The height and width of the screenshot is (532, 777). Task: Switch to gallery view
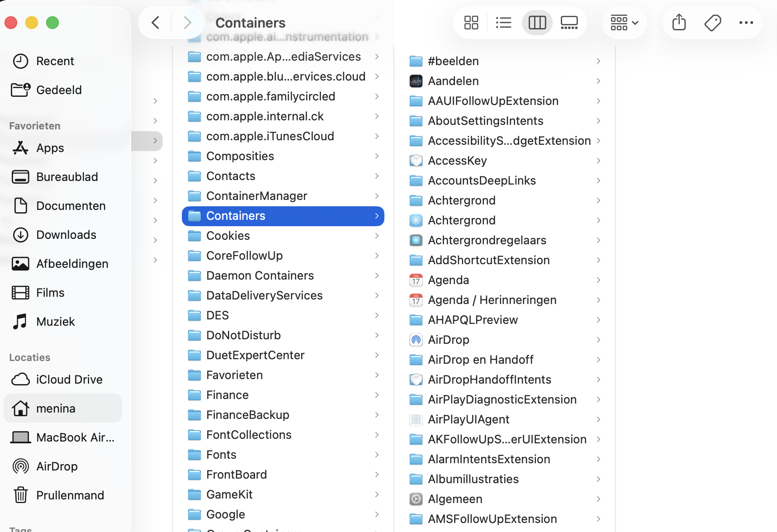point(569,22)
